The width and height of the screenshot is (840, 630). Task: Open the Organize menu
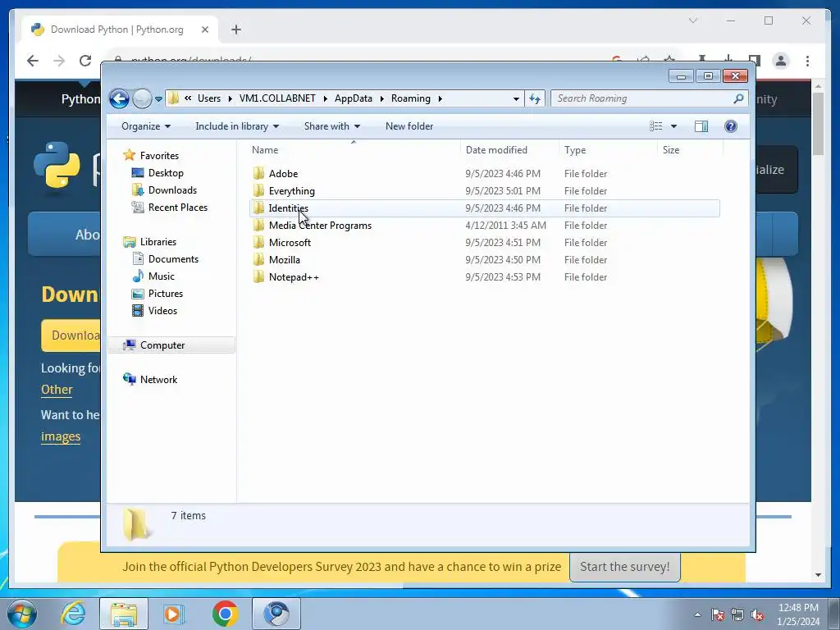point(146,126)
